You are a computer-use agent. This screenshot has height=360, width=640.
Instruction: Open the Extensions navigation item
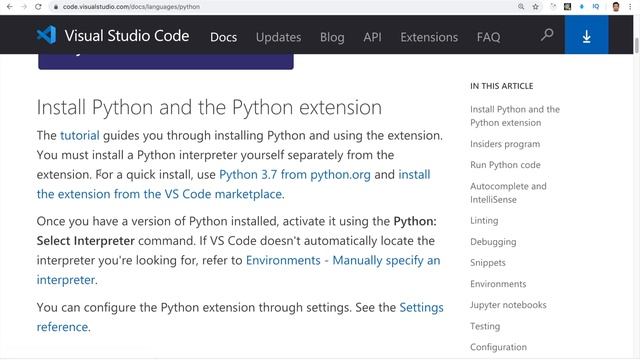pyautogui.click(x=429, y=37)
